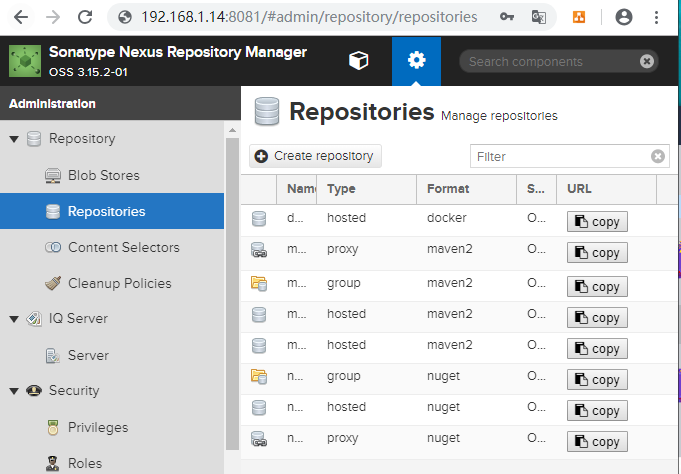Open the browser profile avatar
Screen dimensions: 681x474
point(624,17)
